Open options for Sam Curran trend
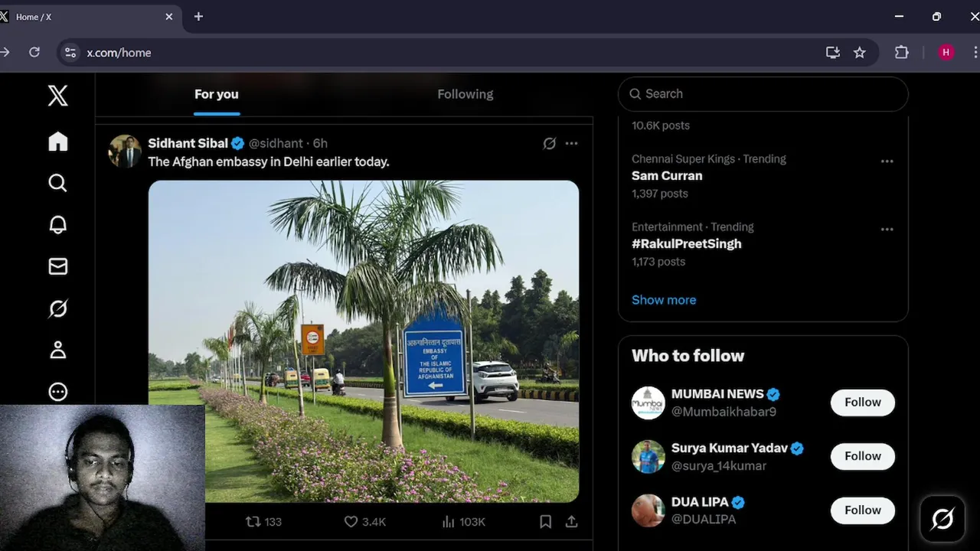Screen dimensions: 980x551 887,161
